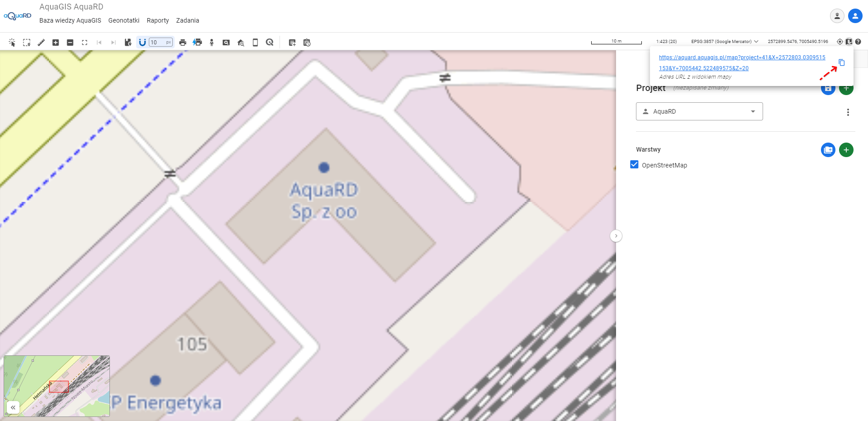Uncheck the OpenStreetMap layer checkbox
868x421 pixels.
click(x=634, y=165)
